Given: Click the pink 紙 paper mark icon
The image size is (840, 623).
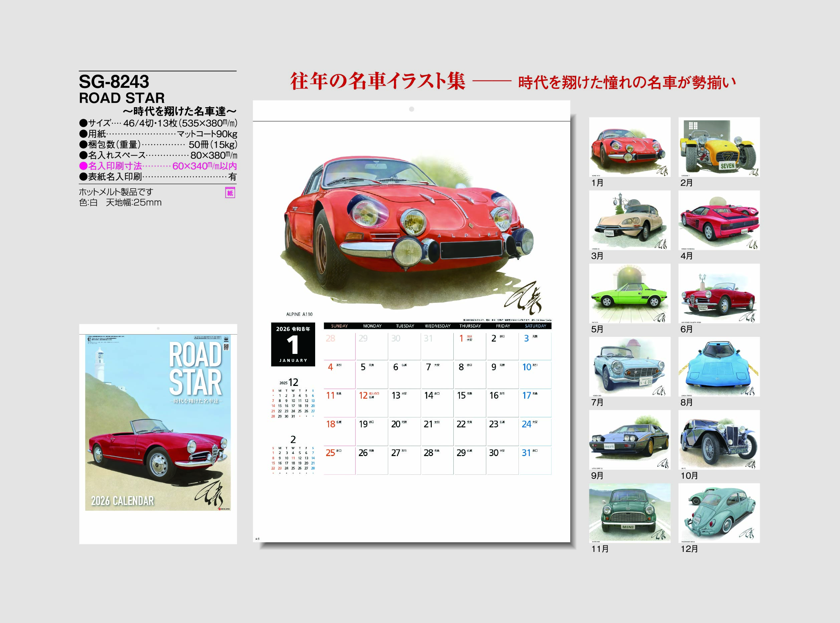Looking at the screenshot, I should (230, 193).
